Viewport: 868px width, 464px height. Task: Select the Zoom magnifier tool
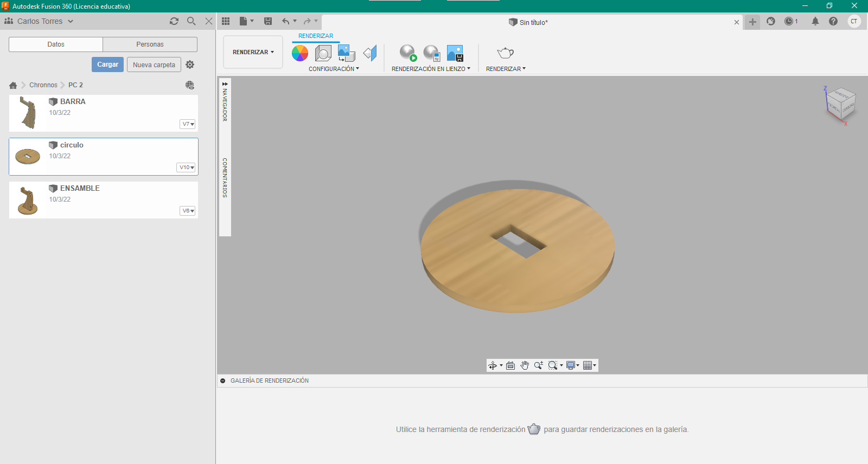pyautogui.click(x=539, y=365)
